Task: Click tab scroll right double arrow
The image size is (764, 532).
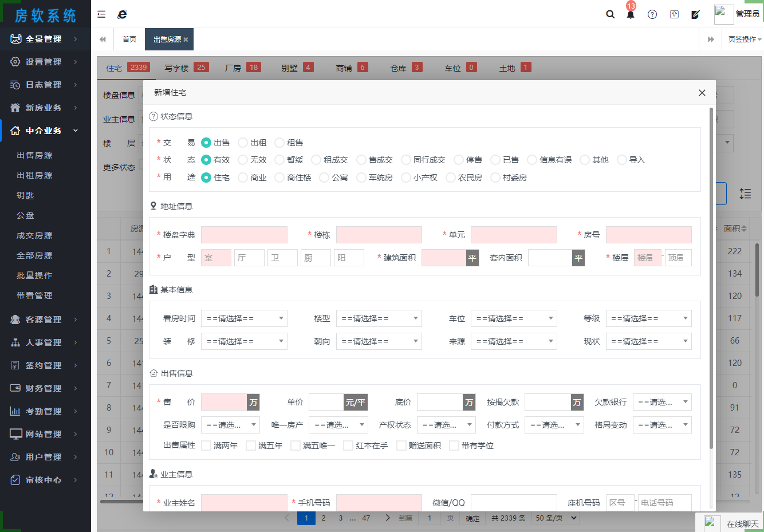Action: pyautogui.click(x=711, y=40)
